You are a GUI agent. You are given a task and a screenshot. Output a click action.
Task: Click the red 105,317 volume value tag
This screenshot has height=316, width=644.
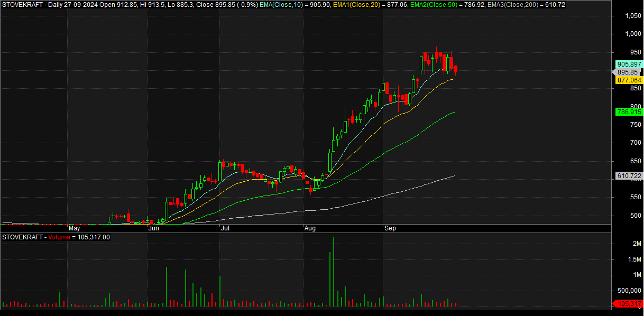pos(629,303)
